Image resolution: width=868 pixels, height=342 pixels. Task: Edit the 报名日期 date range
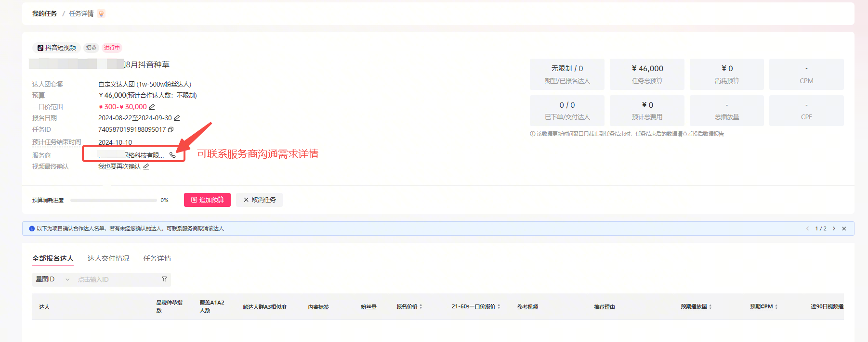click(177, 118)
